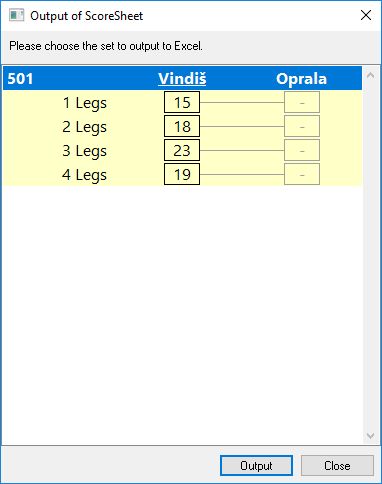
Task: Click the ScoreSheet window title icon
Action: 16,15
